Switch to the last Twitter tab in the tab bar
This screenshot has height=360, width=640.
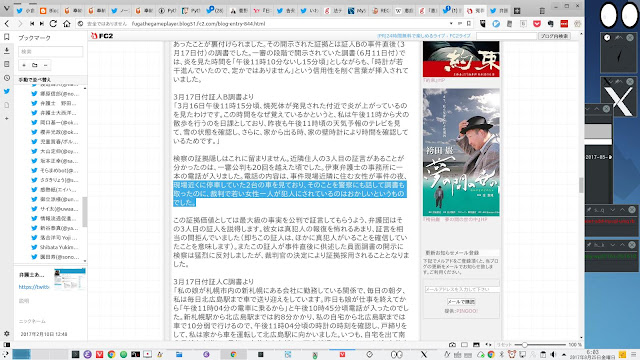[498, 11]
